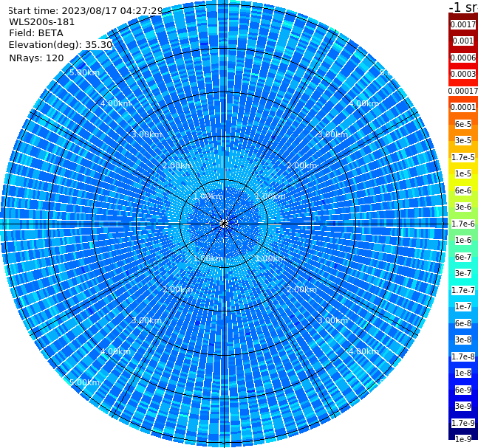This screenshot has height=448, width=478.
Task: Select the 0.0001 colorbar tick label
Action: point(463,107)
